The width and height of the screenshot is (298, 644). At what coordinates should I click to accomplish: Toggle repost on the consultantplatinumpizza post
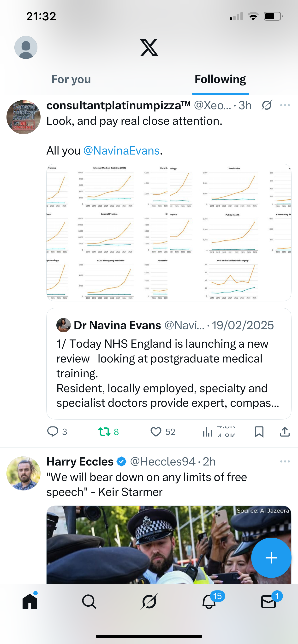(104, 432)
